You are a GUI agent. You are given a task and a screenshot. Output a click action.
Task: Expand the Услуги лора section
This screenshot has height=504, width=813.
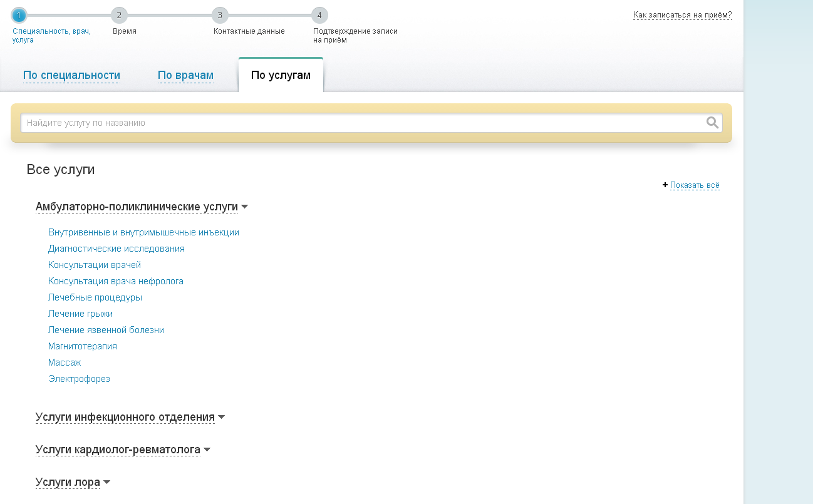(73, 482)
